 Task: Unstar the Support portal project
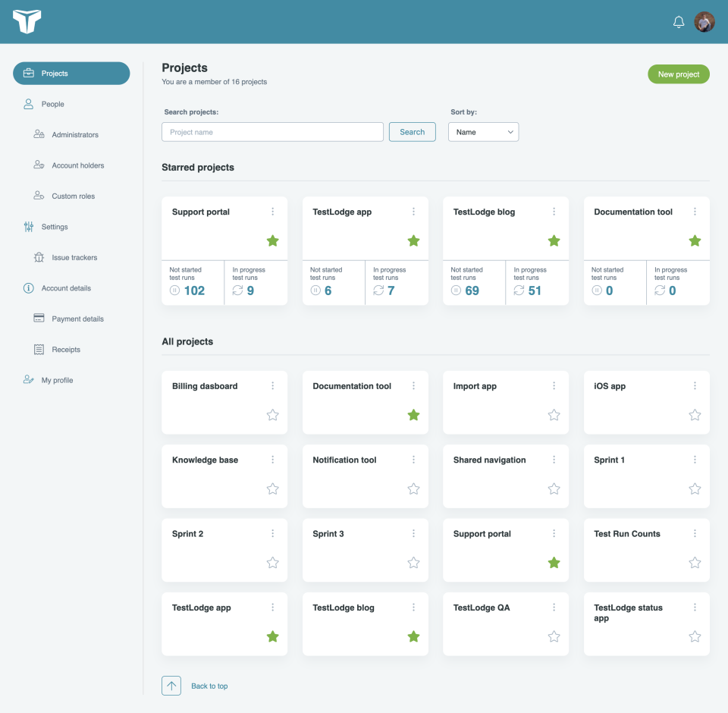[x=272, y=240]
